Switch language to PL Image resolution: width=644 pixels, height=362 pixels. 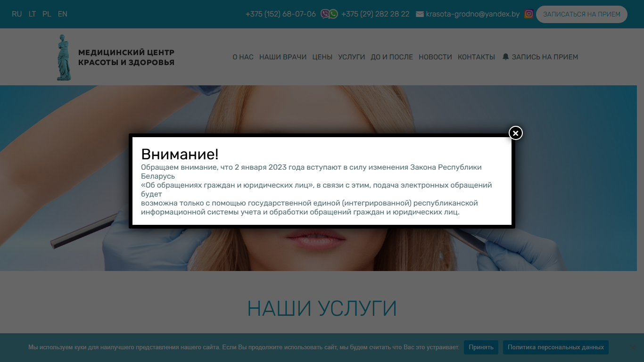(x=47, y=14)
